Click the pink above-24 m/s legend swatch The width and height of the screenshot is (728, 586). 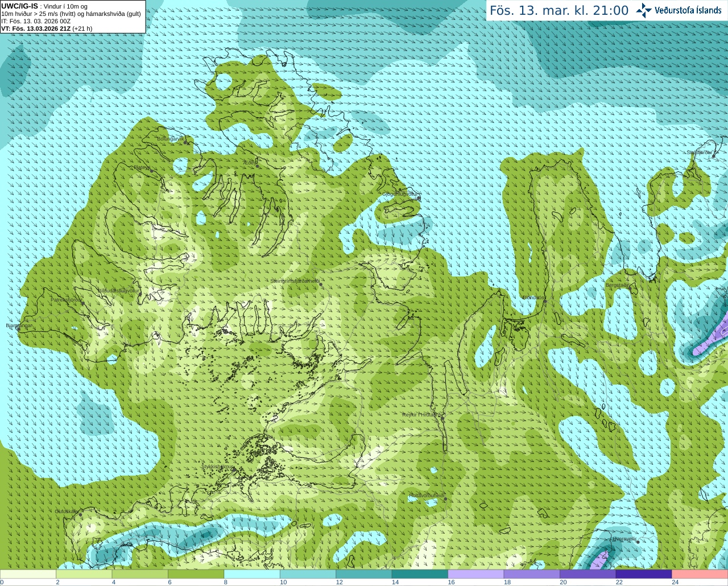click(x=700, y=574)
